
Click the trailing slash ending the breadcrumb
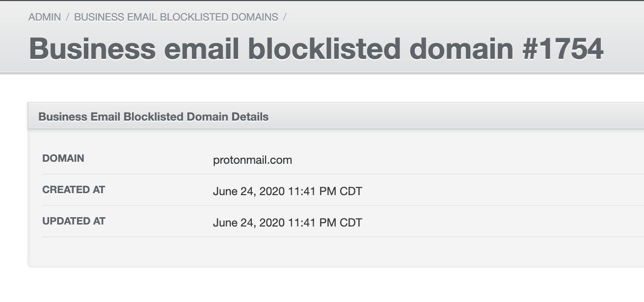click(x=285, y=17)
